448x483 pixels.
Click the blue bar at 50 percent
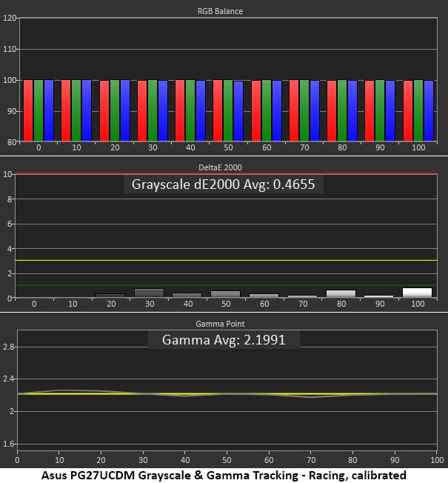[238, 111]
